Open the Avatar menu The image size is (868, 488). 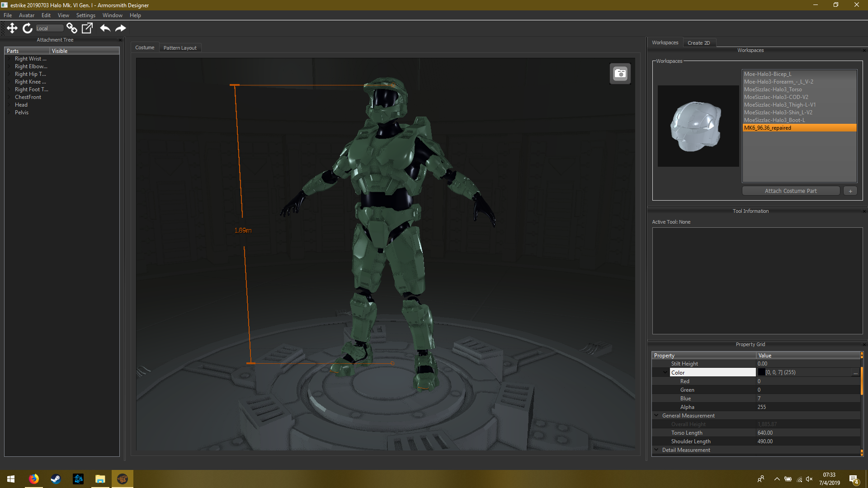[26, 15]
